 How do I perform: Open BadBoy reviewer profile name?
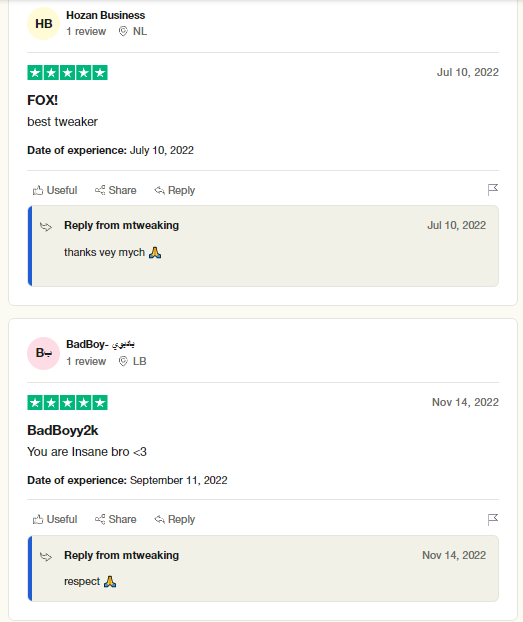pyautogui.click(x=100, y=344)
